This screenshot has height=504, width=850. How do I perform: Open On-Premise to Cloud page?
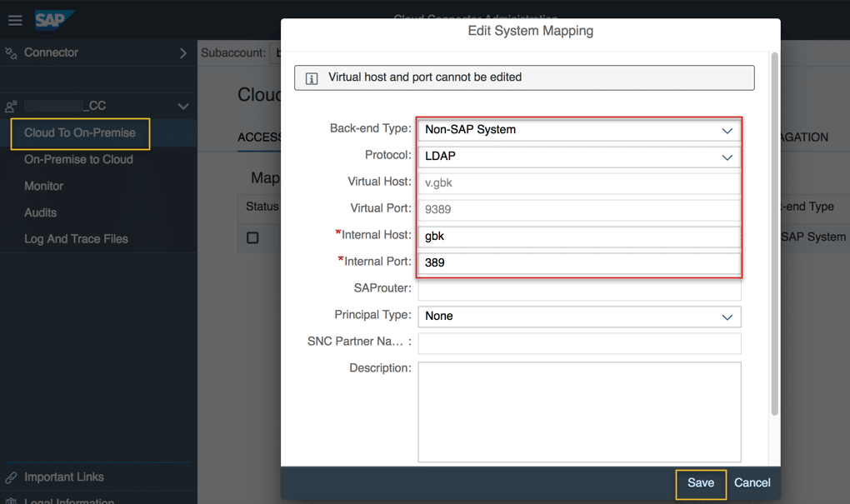tap(78, 159)
